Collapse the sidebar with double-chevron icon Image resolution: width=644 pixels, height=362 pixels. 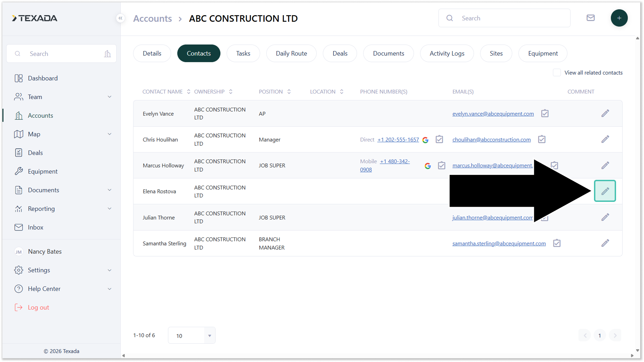pyautogui.click(x=120, y=18)
